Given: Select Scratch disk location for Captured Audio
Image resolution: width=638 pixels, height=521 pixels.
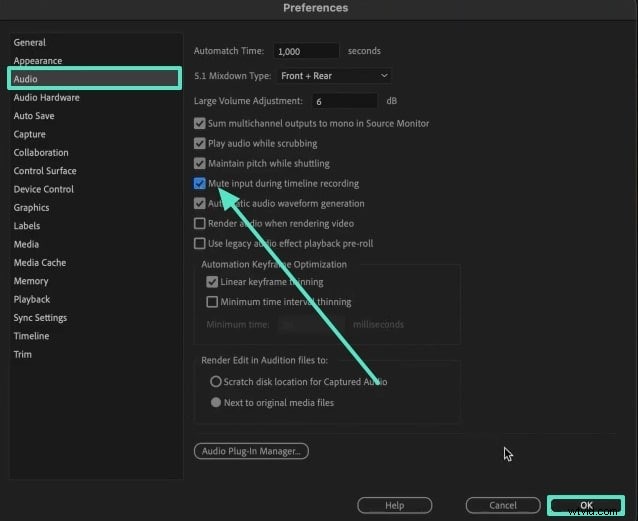Looking at the screenshot, I should pyautogui.click(x=216, y=381).
